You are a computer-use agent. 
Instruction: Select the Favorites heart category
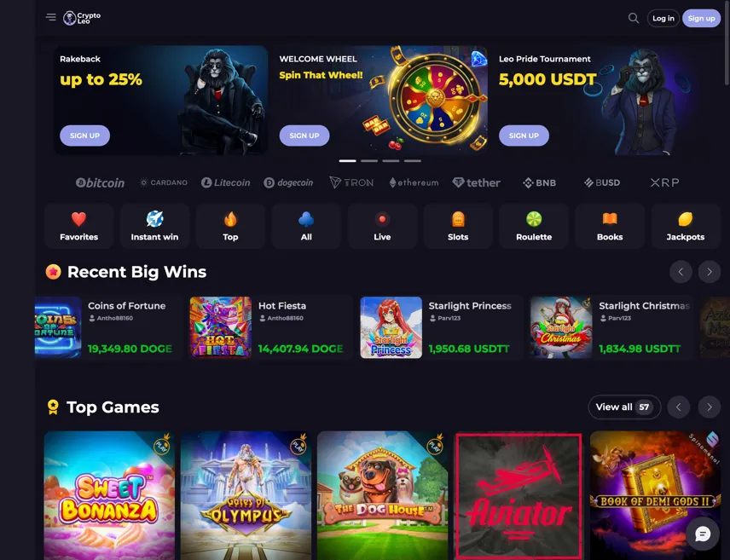point(78,226)
